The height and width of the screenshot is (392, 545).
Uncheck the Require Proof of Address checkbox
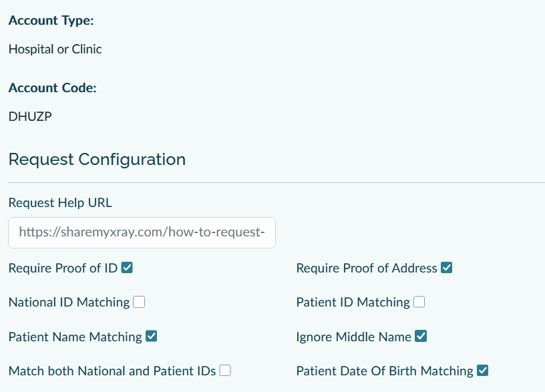point(447,268)
